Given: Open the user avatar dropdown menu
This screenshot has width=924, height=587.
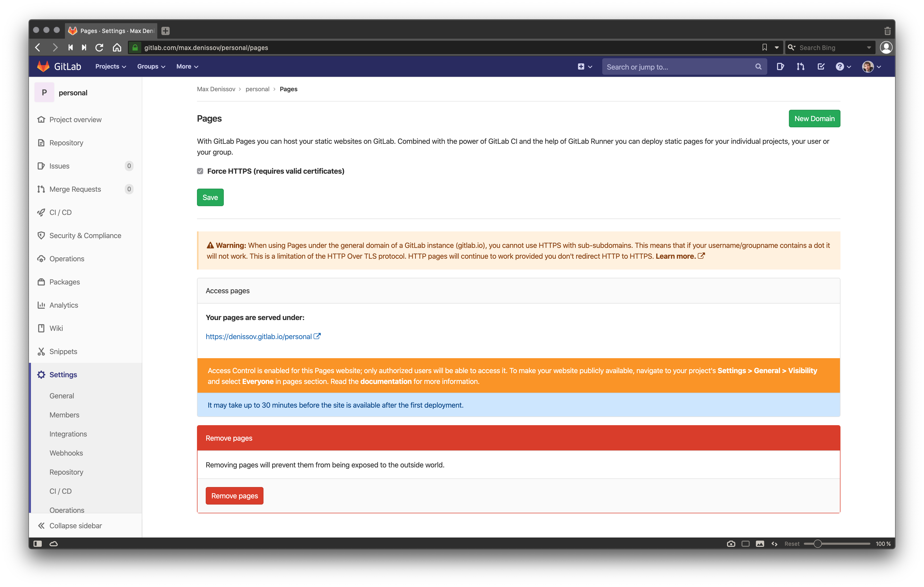Looking at the screenshot, I should (x=872, y=67).
